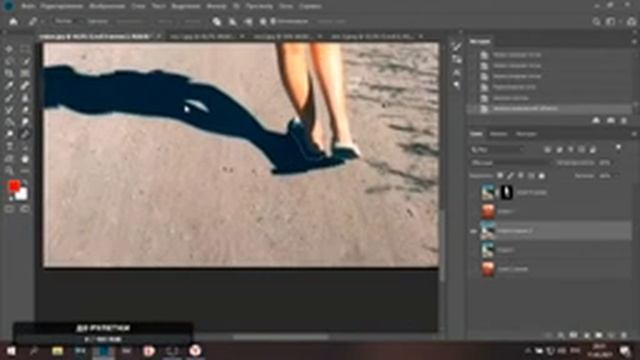Open the Изображение menu
The width and height of the screenshot is (640, 360).
107,7
